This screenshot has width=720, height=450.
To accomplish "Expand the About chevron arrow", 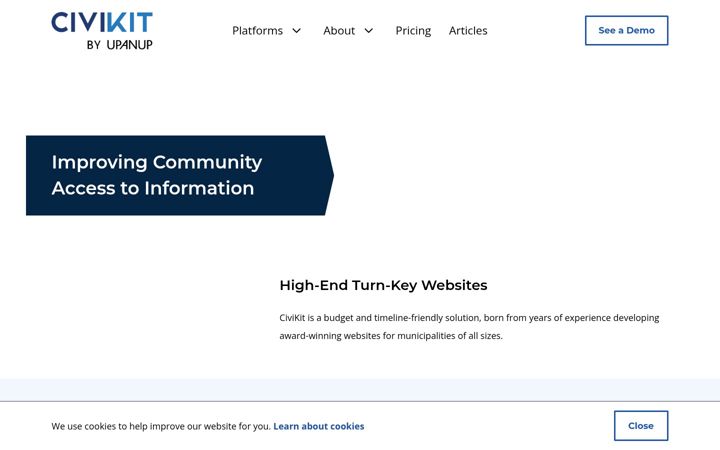I will click(x=369, y=30).
